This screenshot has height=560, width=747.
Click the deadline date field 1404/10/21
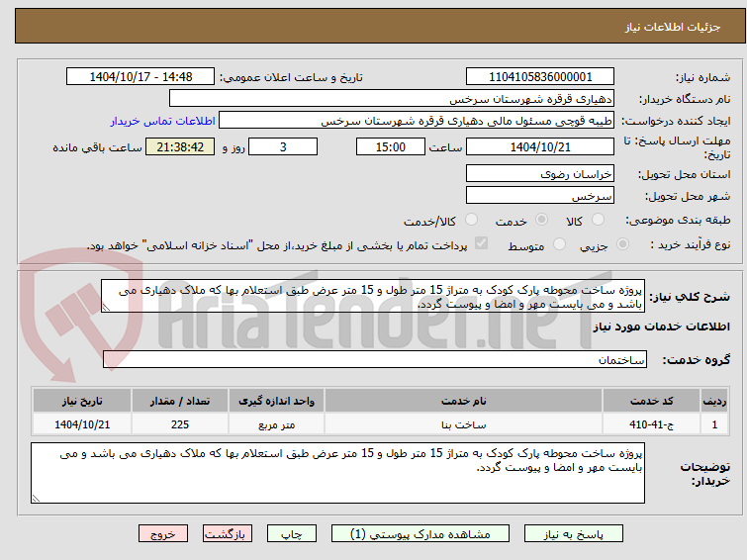(540, 146)
